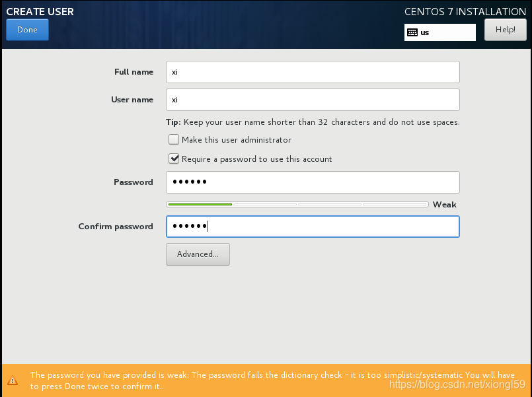Screen dimensions: 532x397
Task: Click the keyboard icon next to us
Action: [x=412, y=32]
